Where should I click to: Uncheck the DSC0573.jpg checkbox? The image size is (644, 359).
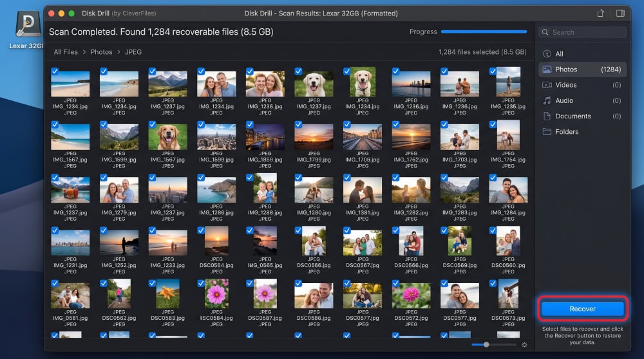pyautogui.click(x=493, y=283)
